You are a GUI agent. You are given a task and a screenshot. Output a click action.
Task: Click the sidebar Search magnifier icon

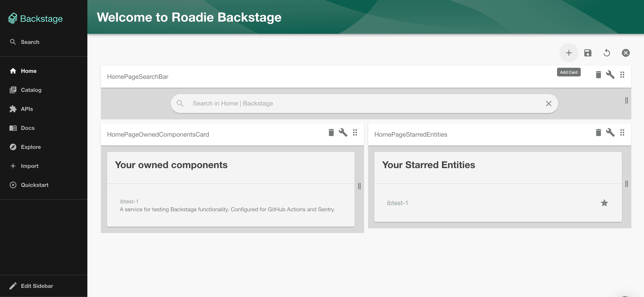pyautogui.click(x=13, y=42)
